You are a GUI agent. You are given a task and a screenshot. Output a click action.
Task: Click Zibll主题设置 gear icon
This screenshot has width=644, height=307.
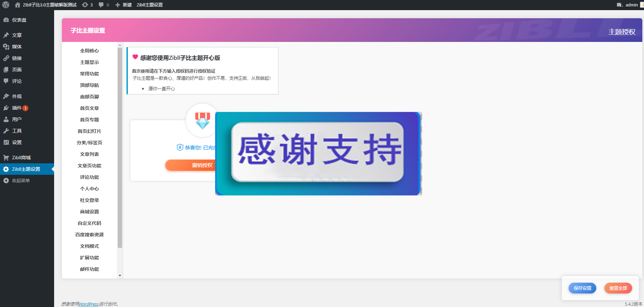click(6, 169)
